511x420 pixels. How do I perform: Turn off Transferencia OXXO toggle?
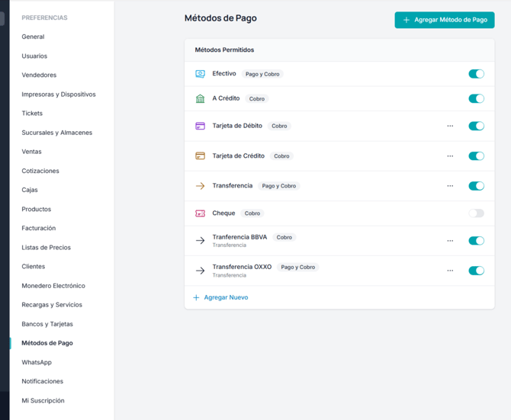click(x=477, y=271)
